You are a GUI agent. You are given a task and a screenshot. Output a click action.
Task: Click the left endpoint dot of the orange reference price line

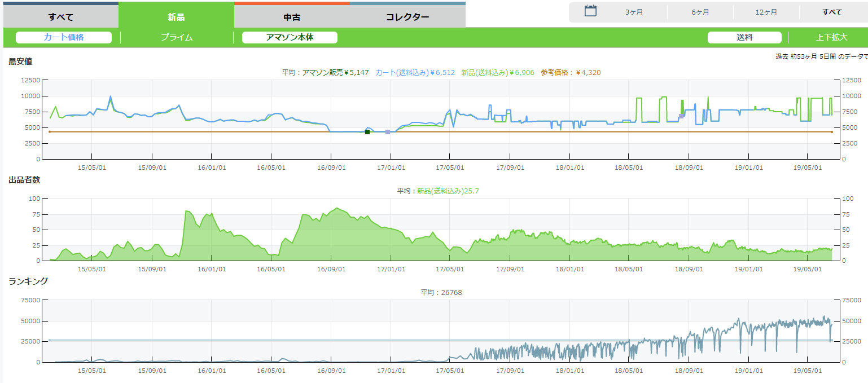click(x=50, y=132)
